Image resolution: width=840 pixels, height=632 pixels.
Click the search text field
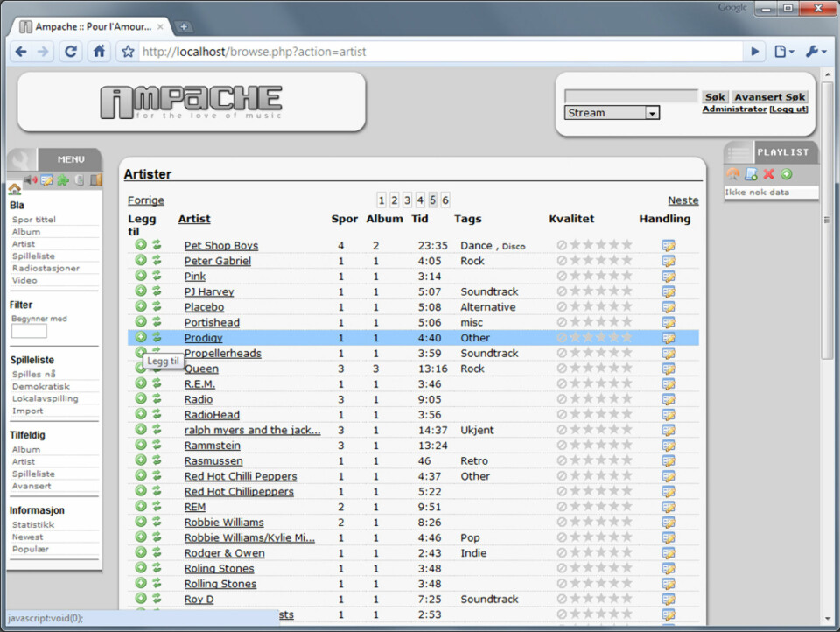coord(631,96)
